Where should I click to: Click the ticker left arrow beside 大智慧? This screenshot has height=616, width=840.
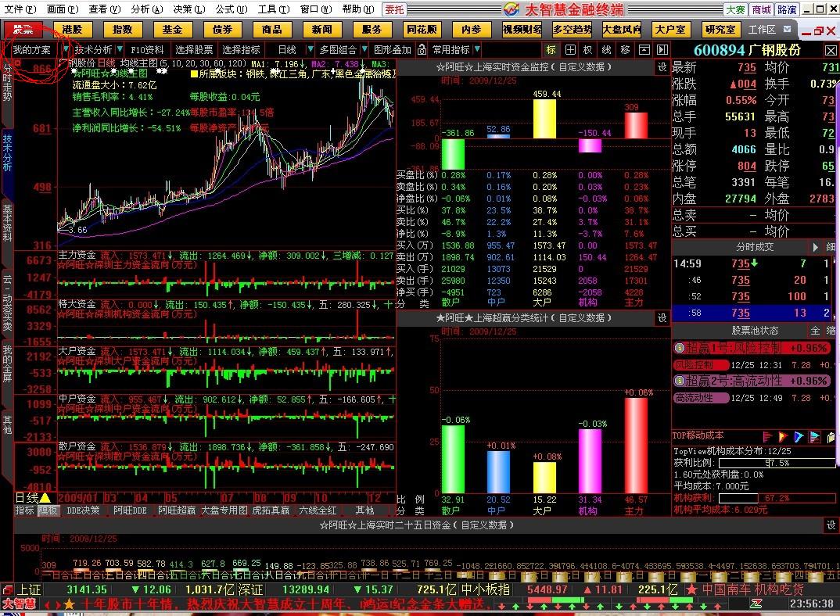[x=47, y=605]
